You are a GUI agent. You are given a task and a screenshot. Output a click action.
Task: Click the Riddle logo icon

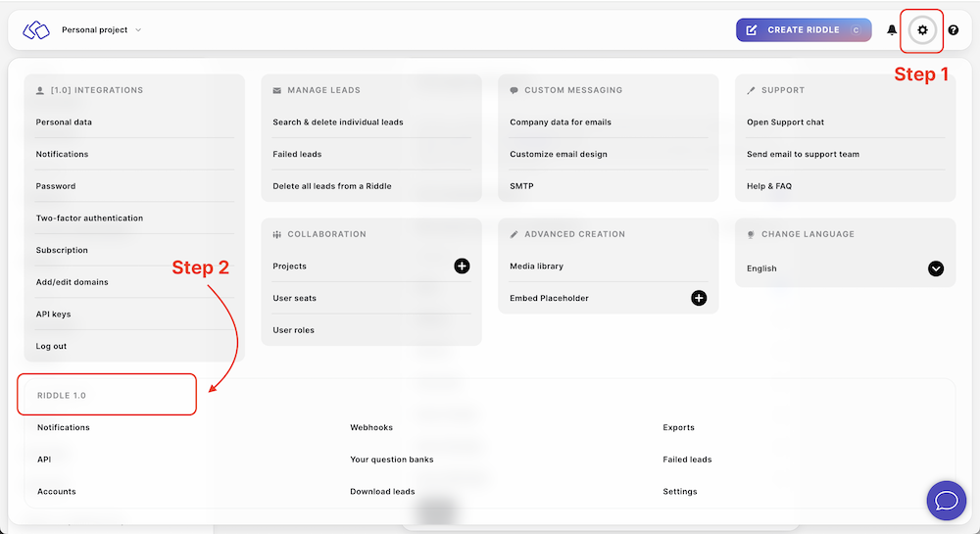point(36,30)
